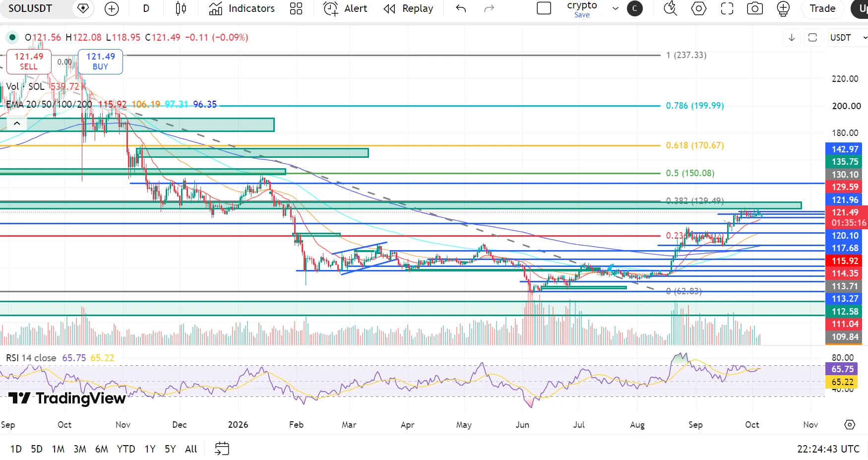Screen dimensions: 868x460
Task: Redo the chart action
Action: pos(489,8)
